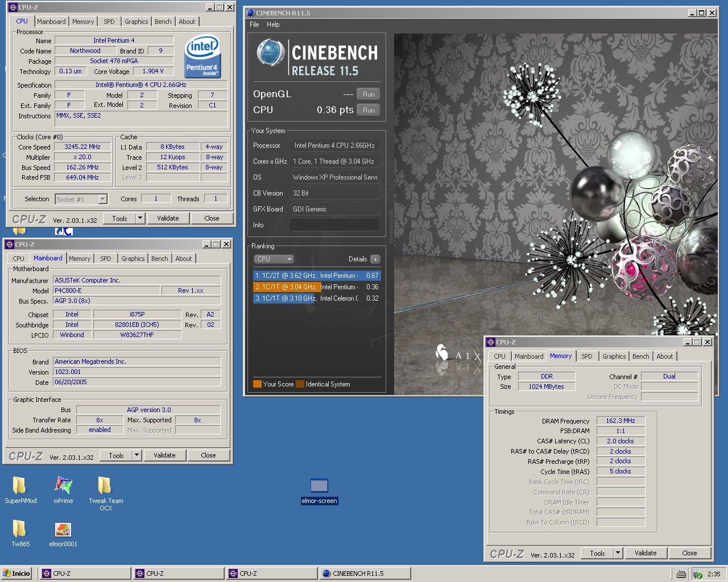Click the Intel Pentium 4 logo
The height and width of the screenshot is (582, 728).
[x=202, y=57]
